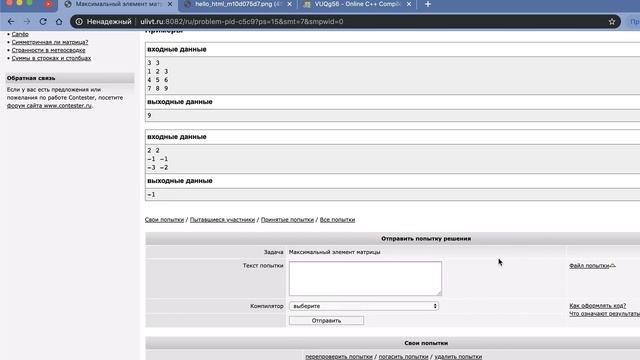Switch to the hello_html_m10d075d7.png tab
Image resolution: width=640 pixels, height=360 pixels.
[238, 4]
